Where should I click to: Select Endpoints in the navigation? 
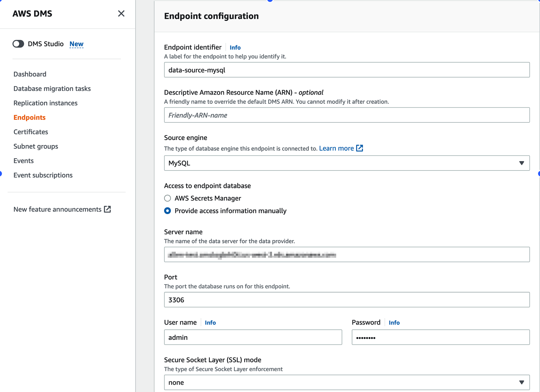pos(29,117)
